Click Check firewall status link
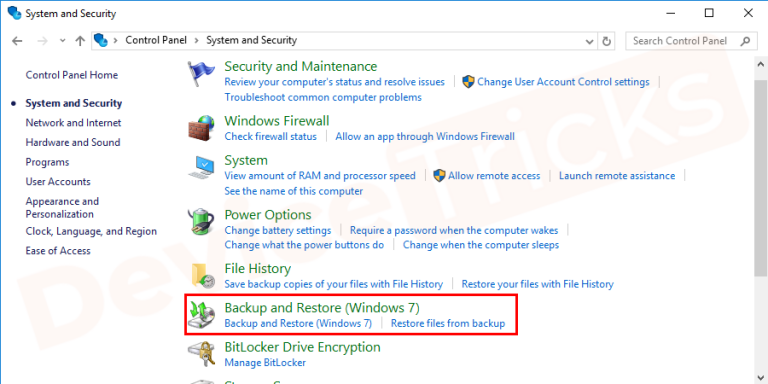 (x=270, y=136)
